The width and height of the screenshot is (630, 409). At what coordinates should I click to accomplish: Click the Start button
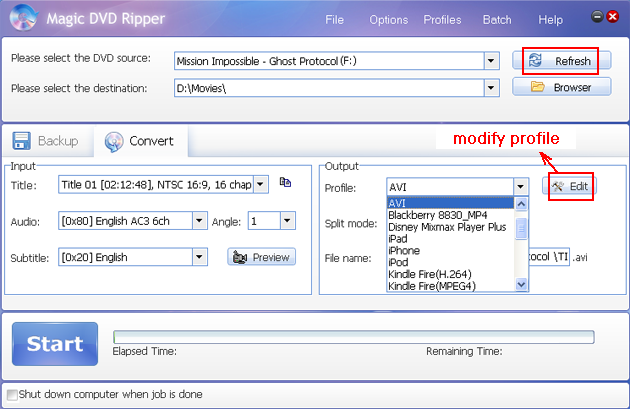pyautogui.click(x=55, y=344)
